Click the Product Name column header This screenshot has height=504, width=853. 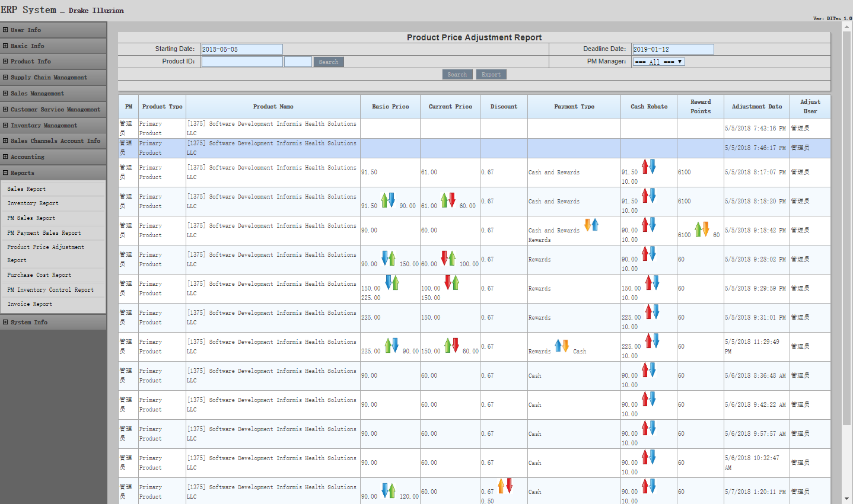[x=273, y=107]
